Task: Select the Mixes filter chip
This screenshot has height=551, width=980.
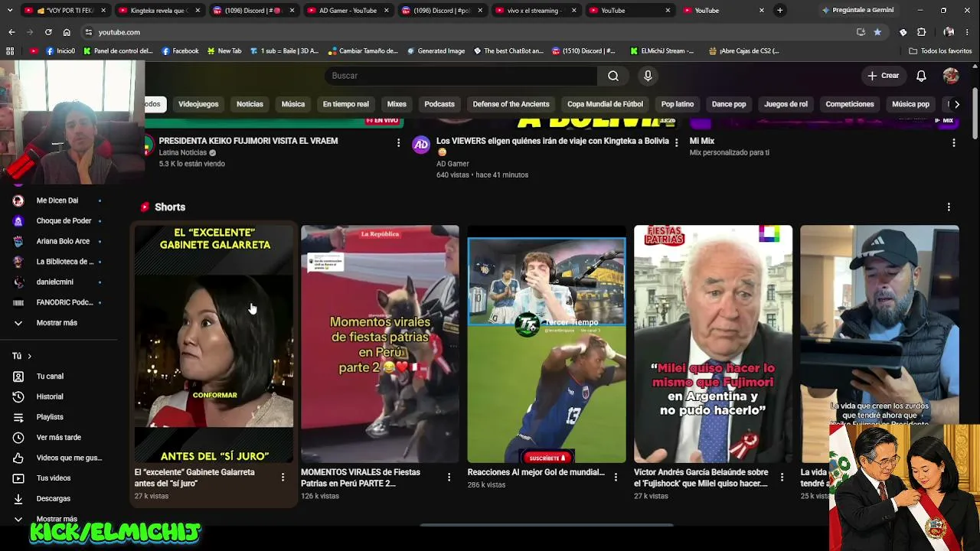Action: (397, 104)
